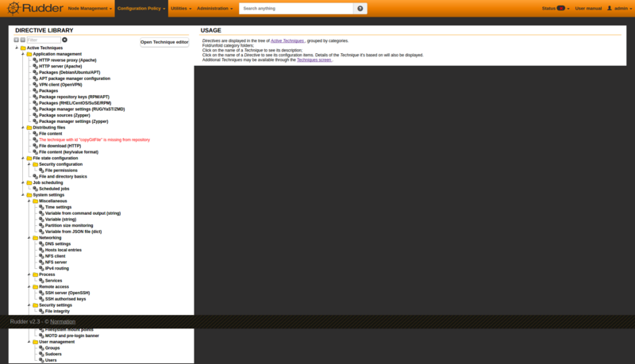
Task: Collapse the Application management category arrow
Action: pyautogui.click(x=23, y=54)
